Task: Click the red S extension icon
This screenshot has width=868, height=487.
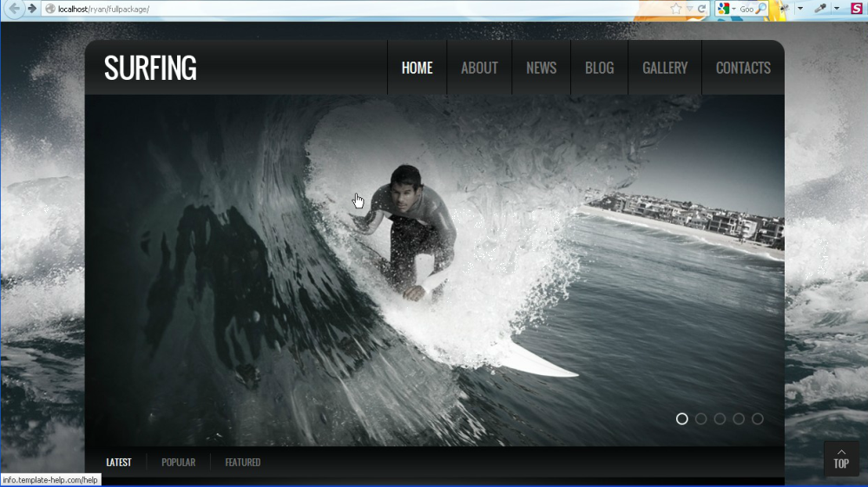Action: click(x=856, y=9)
